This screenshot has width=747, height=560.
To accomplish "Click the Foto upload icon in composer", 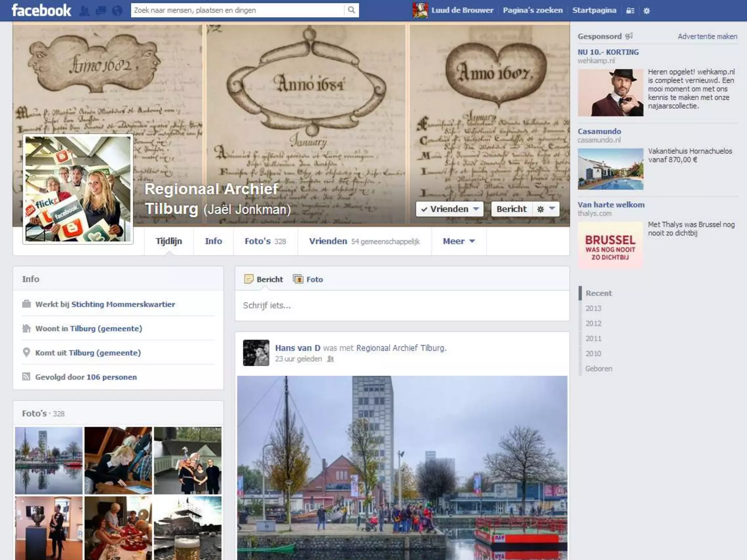I will click(298, 279).
